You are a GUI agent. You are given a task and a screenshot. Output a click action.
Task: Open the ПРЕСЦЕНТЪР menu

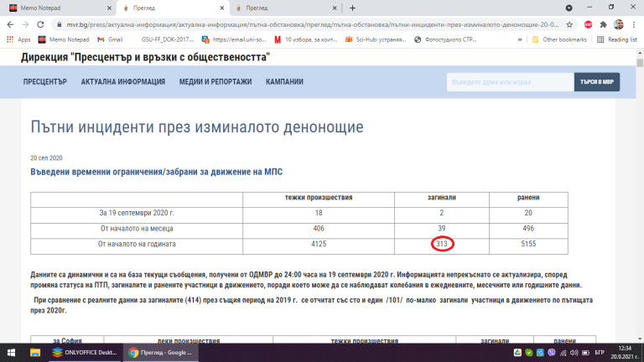(44, 81)
